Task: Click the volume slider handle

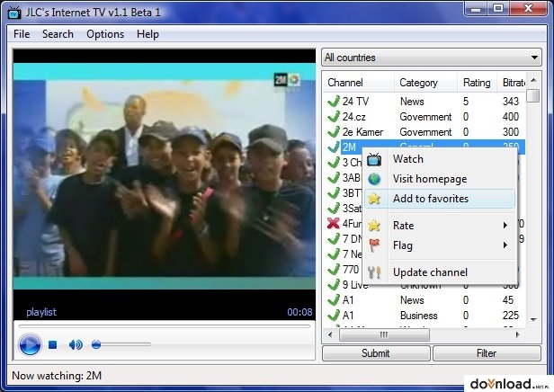Action: click(x=96, y=344)
